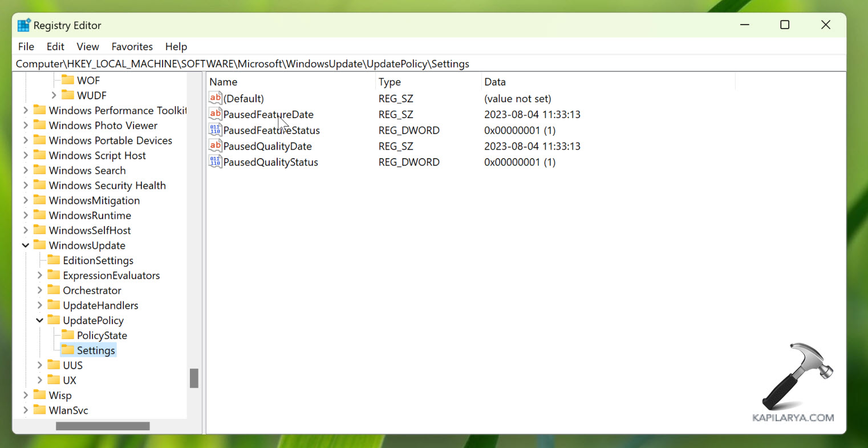868x448 pixels.
Task: Expand the UX key
Action: pos(40,380)
